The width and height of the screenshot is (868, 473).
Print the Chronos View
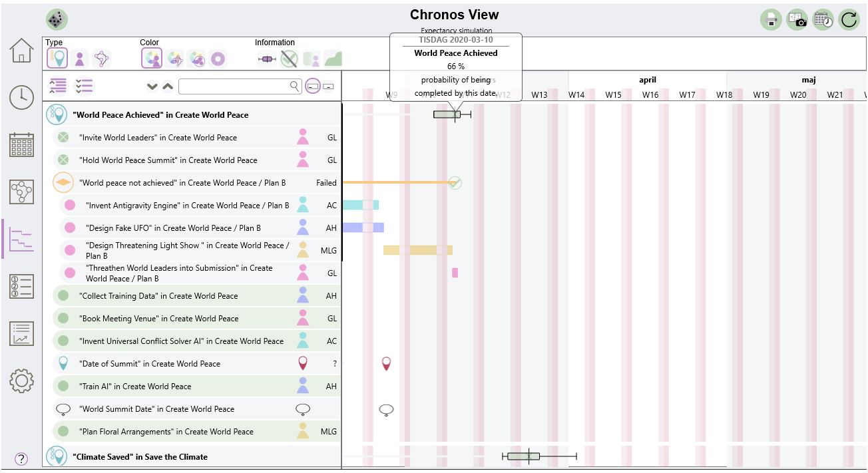click(771, 20)
